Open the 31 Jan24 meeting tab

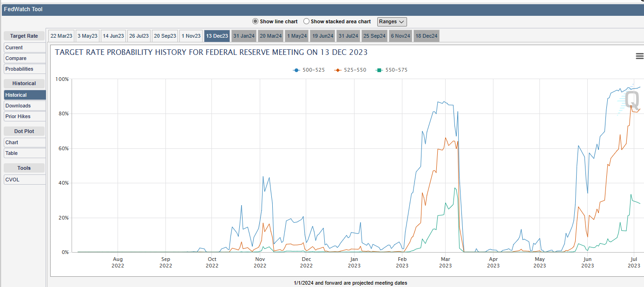[244, 36]
